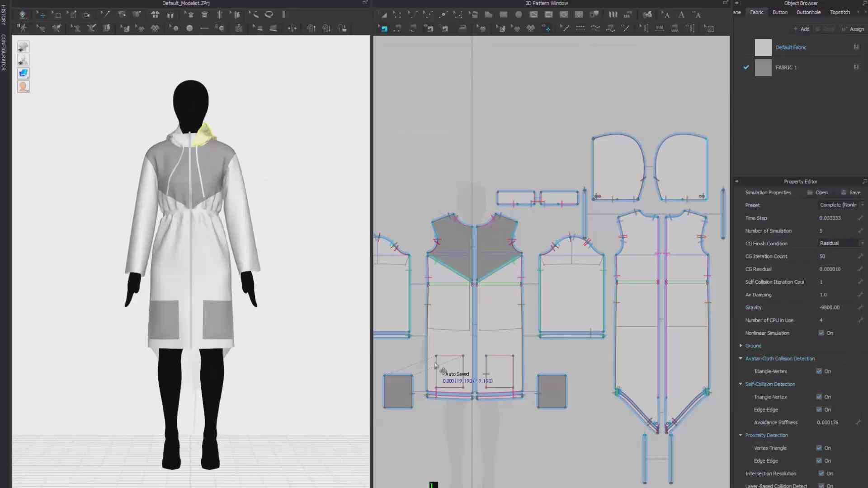Screen dimensions: 868x488
Task: Switch to the Fabric tab
Action: click(756, 12)
